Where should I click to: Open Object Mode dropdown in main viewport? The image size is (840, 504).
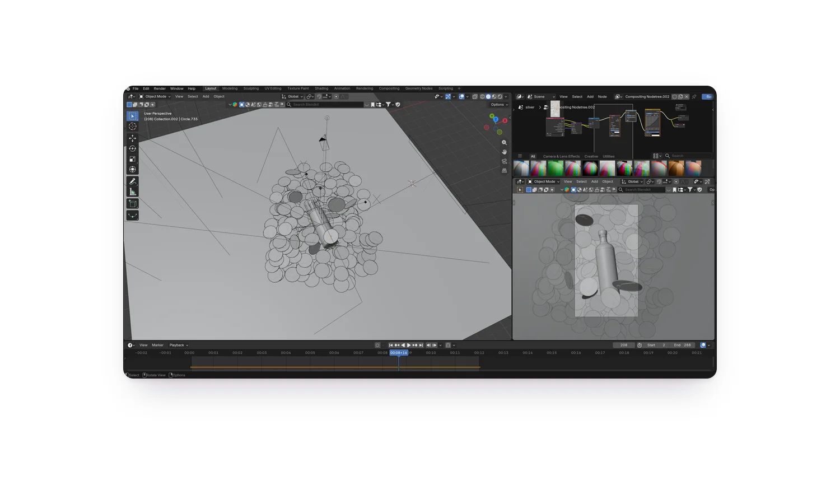155,96
